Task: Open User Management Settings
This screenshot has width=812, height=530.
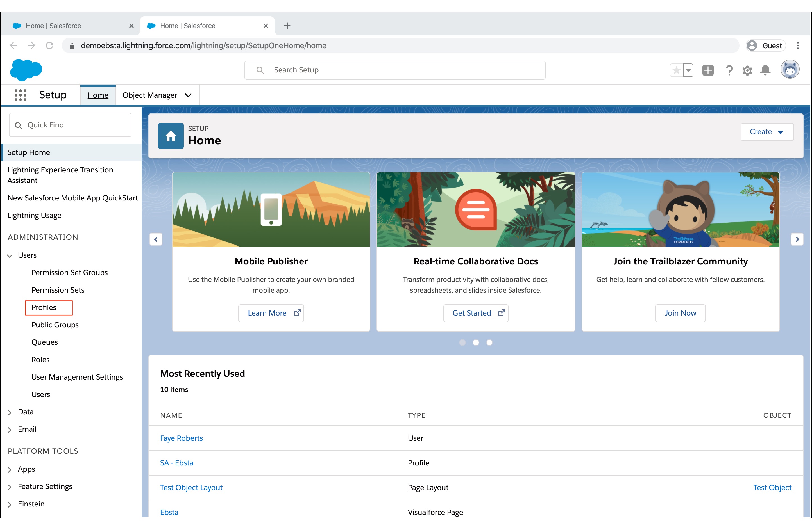Action: point(77,377)
